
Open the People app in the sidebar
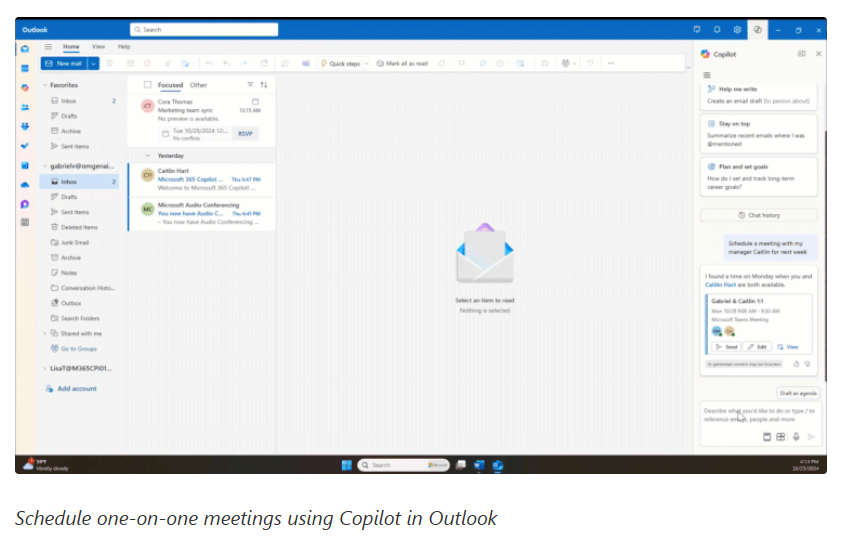25,107
